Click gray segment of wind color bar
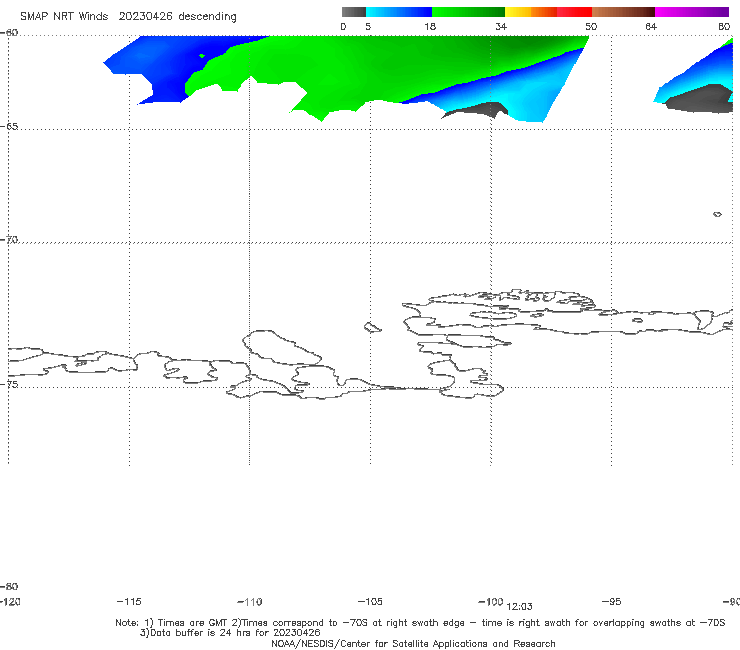Screen dimensions: 740x650 point(354,12)
